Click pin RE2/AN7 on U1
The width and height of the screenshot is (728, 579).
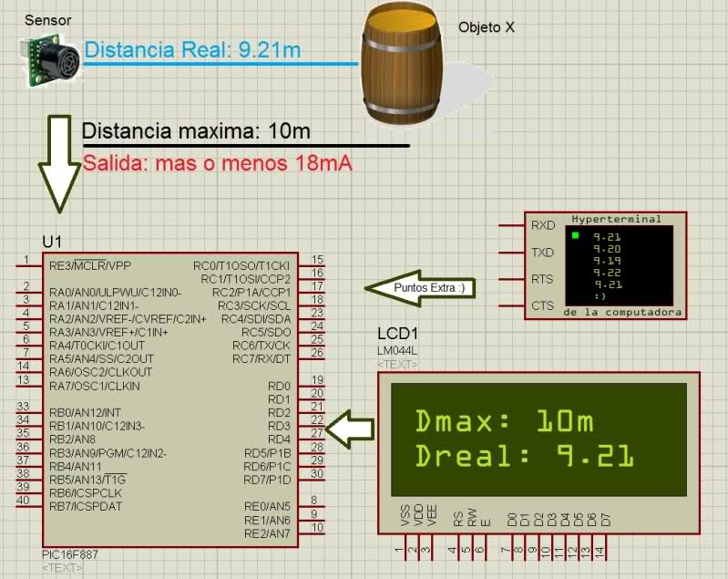click(x=267, y=533)
